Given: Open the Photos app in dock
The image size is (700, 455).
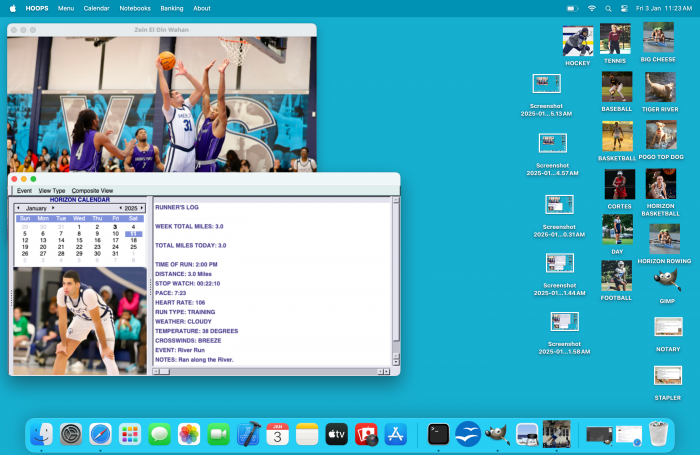Looking at the screenshot, I should pyautogui.click(x=188, y=434).
